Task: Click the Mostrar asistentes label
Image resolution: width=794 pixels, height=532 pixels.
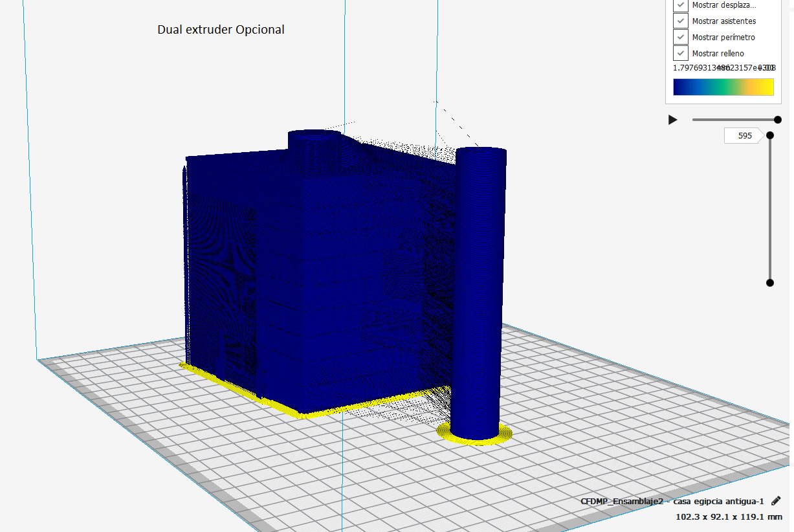Action: click(x=724, y=21)
